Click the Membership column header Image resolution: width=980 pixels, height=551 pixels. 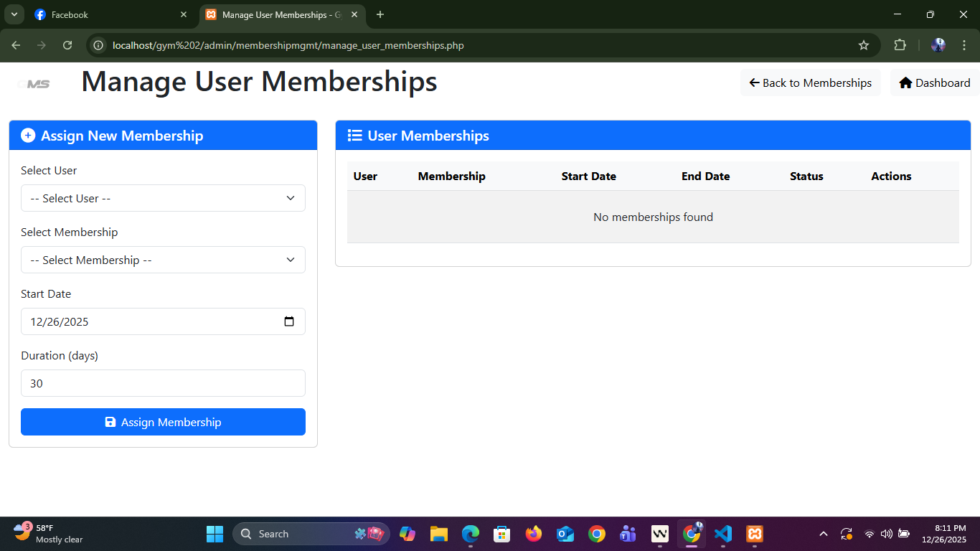pos(452,176)
